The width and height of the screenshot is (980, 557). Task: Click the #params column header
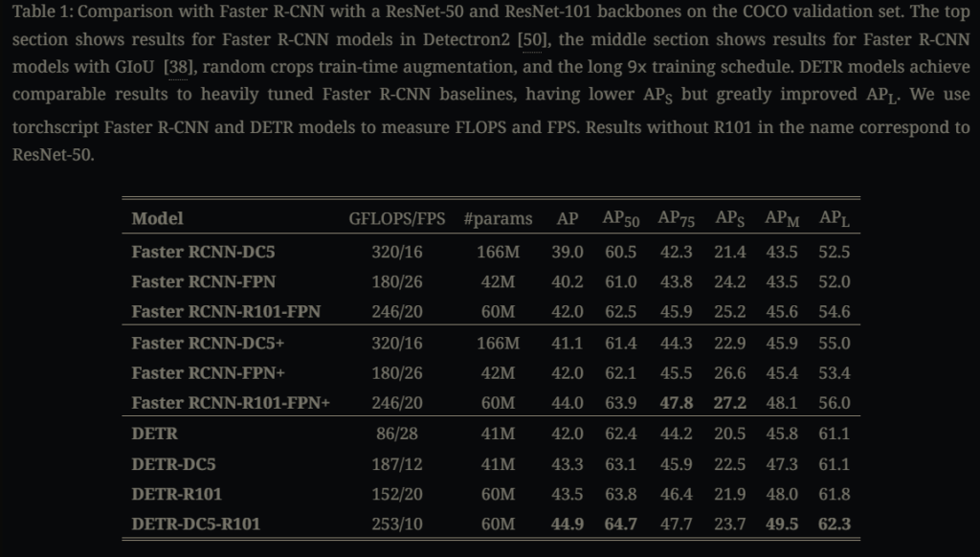click(x=498, y=218)
